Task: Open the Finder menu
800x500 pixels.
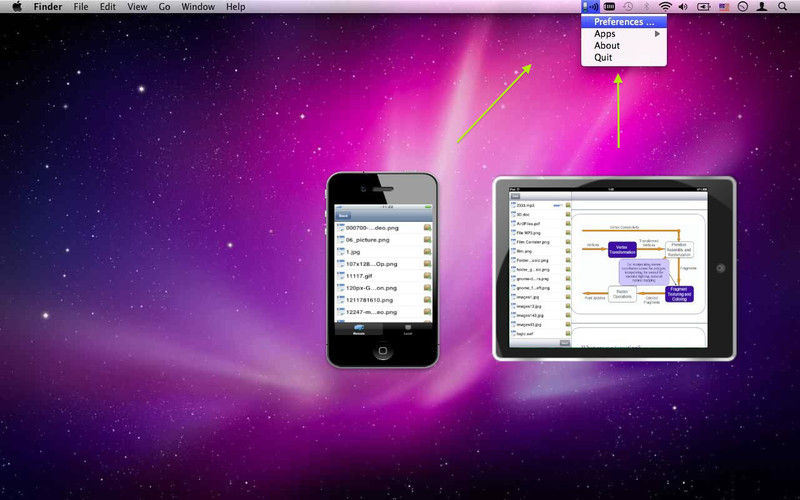Action: coord(48,7)
